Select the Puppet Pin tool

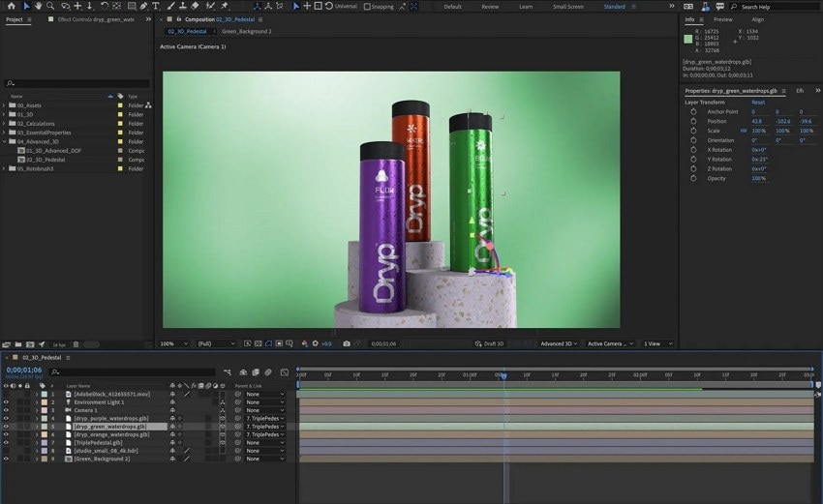[x=225, y=7]
